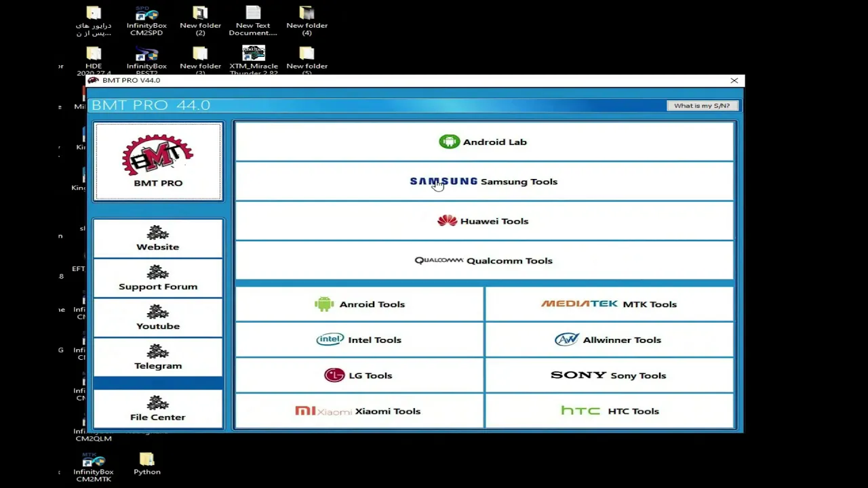The height and width of the screenshot is (488, 868).
Task: Click the Intel logo
Action: tap(330, 340)
